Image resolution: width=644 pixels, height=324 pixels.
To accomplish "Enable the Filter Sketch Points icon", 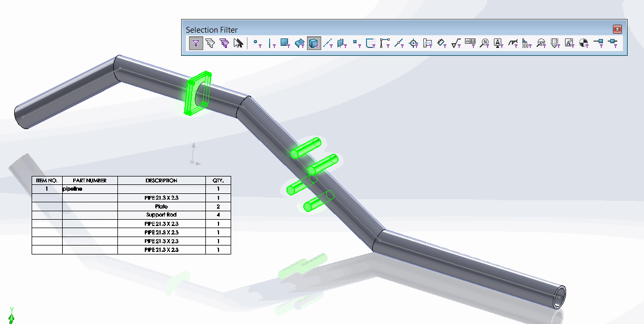I will [x=356, y=43].
